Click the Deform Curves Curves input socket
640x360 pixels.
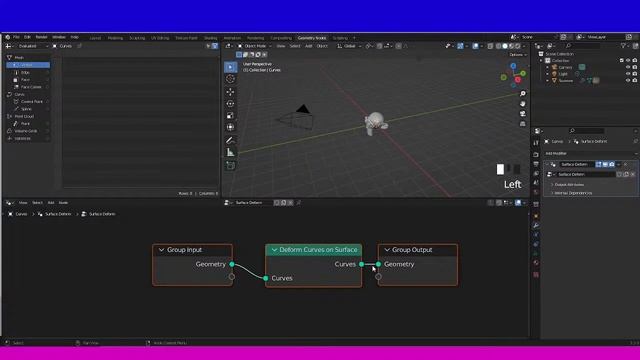(266, 278)
